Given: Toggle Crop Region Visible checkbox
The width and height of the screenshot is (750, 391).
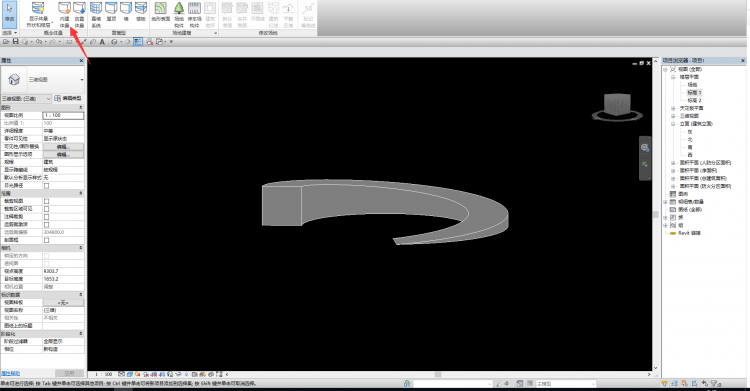Looking at the screenshot, I should (x=46, y=209).
